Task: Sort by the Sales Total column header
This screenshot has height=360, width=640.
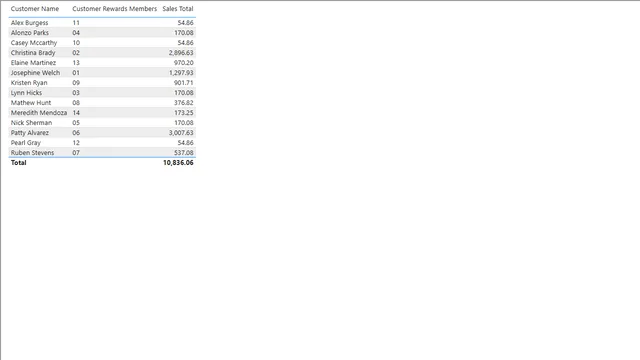Action: (178, 9)
